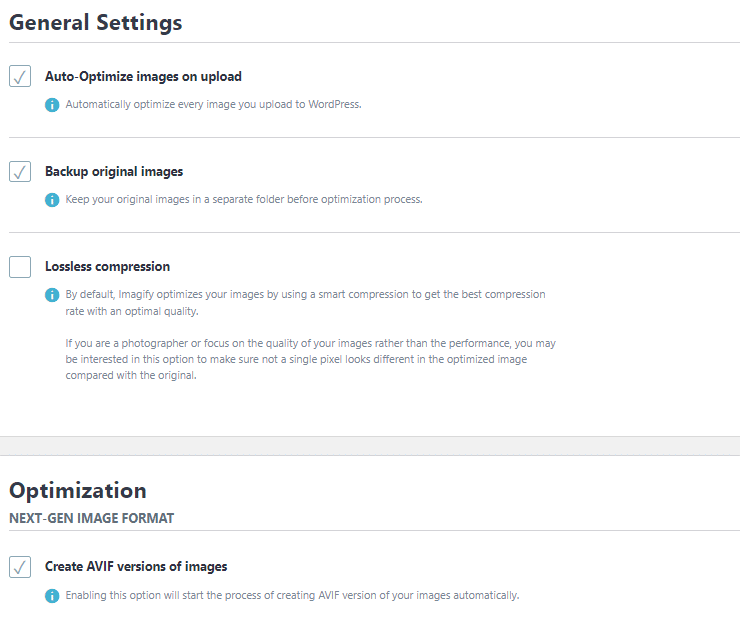The width and height of the screenshot is (740, 620).
Task: Click the "Create AVIF versions of images" label
Action: coord(136,567)
